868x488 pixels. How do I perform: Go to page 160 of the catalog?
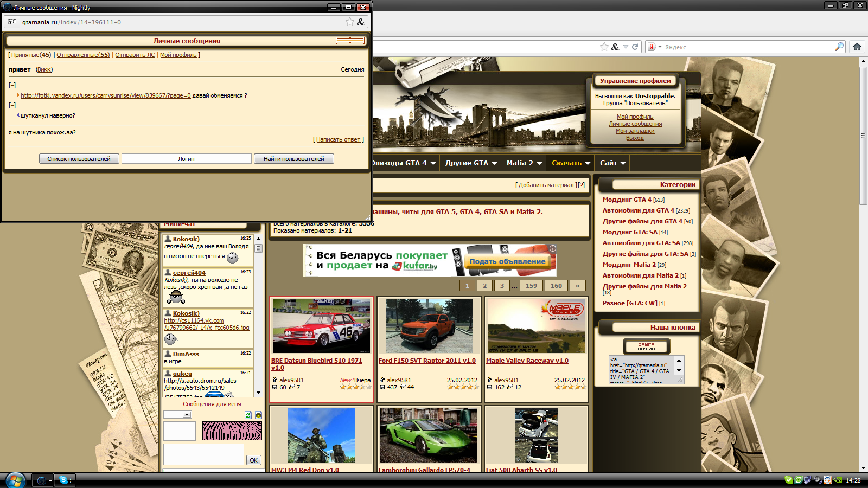556,285
